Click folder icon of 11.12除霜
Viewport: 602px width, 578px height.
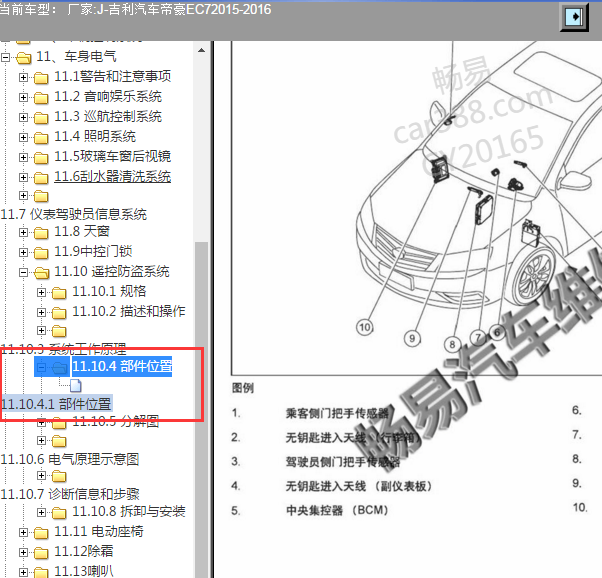[x=41, y=553]
